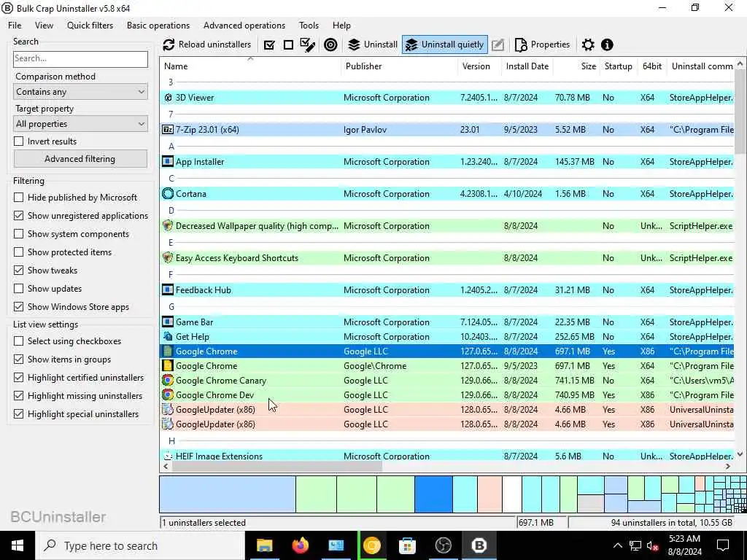
Task: Open the Target property dropdown
Action: click(80, 124)
